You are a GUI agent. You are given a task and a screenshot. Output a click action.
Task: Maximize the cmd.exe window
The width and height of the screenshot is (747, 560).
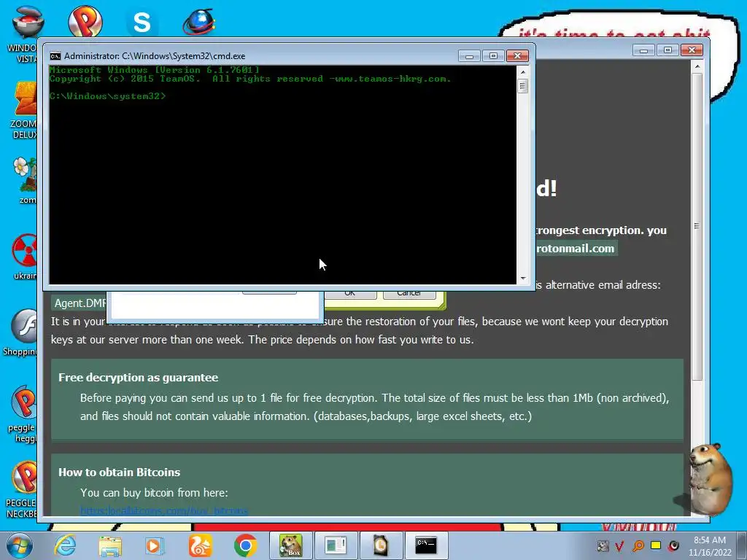[493, 55]
